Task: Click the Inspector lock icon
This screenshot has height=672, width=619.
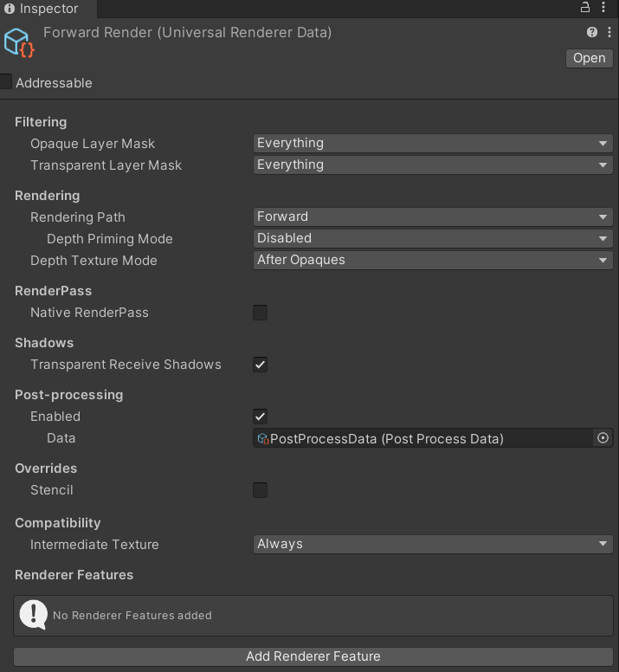Action: (585, 8)
